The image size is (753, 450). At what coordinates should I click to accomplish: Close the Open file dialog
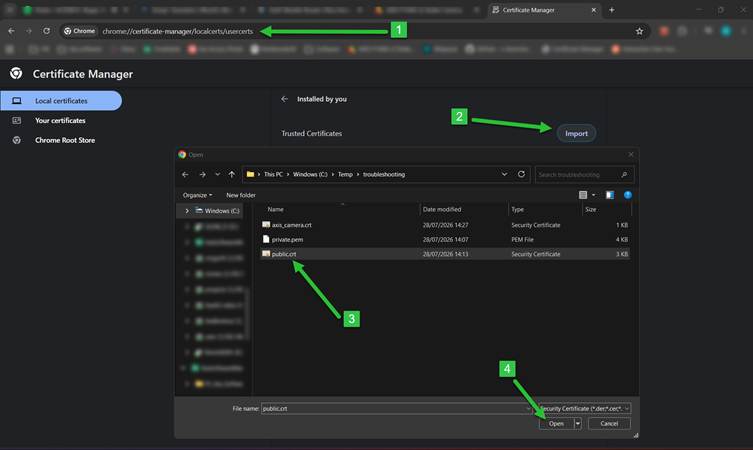tap(631, 155)
